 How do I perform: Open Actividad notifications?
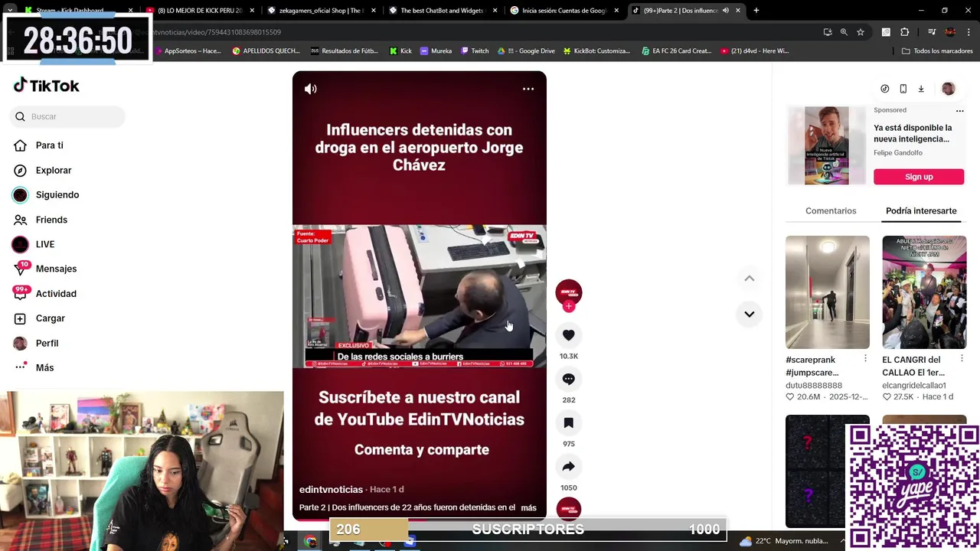44,294
